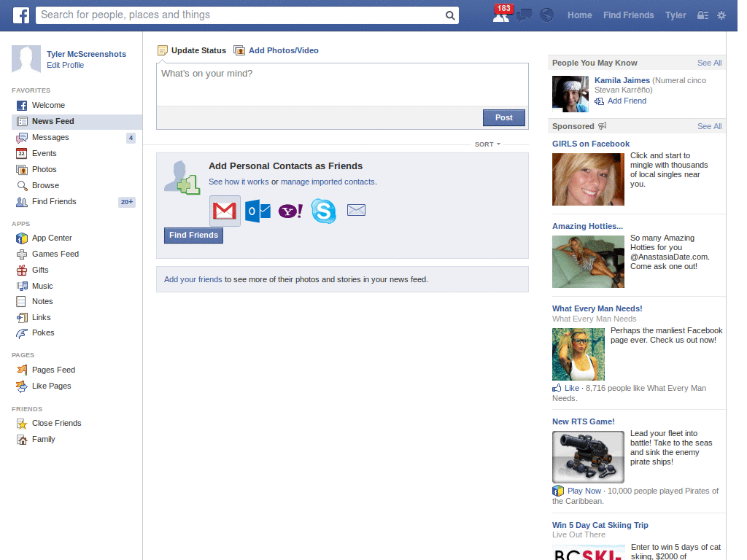
Task: Click the blue Find Friends button
Action: click(x=193, y=236)
